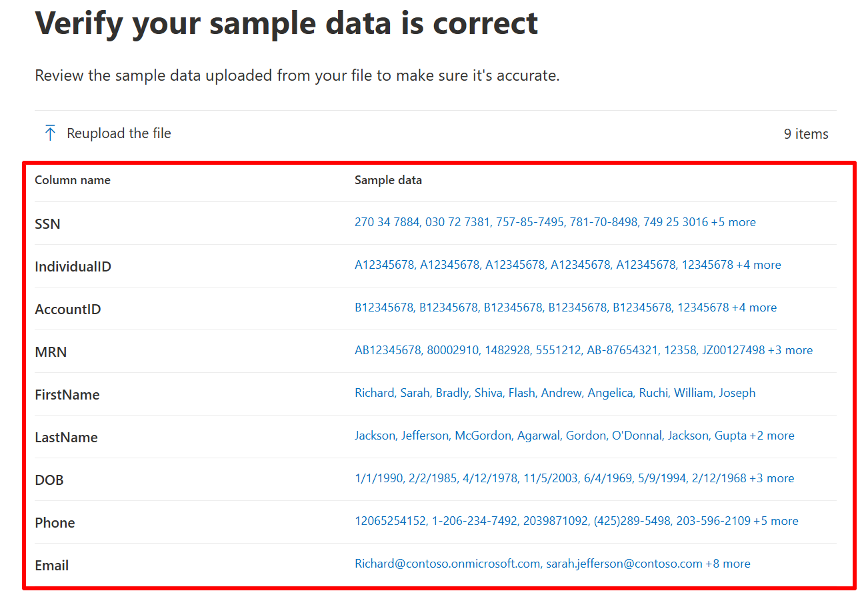868x603 pixels.
Task: Expand the +2 more LastName samples
Action: coord(772,435)
